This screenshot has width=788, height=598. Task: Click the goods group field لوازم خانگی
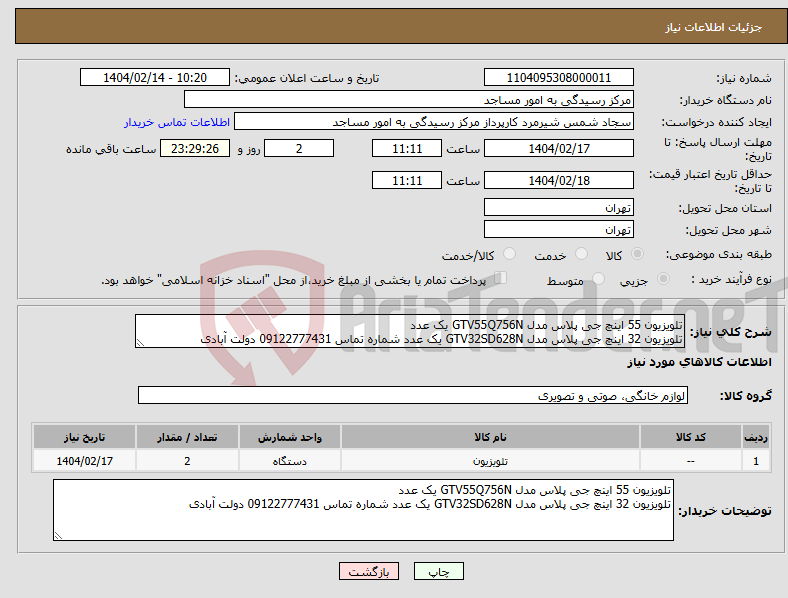[x=413, y=395]
